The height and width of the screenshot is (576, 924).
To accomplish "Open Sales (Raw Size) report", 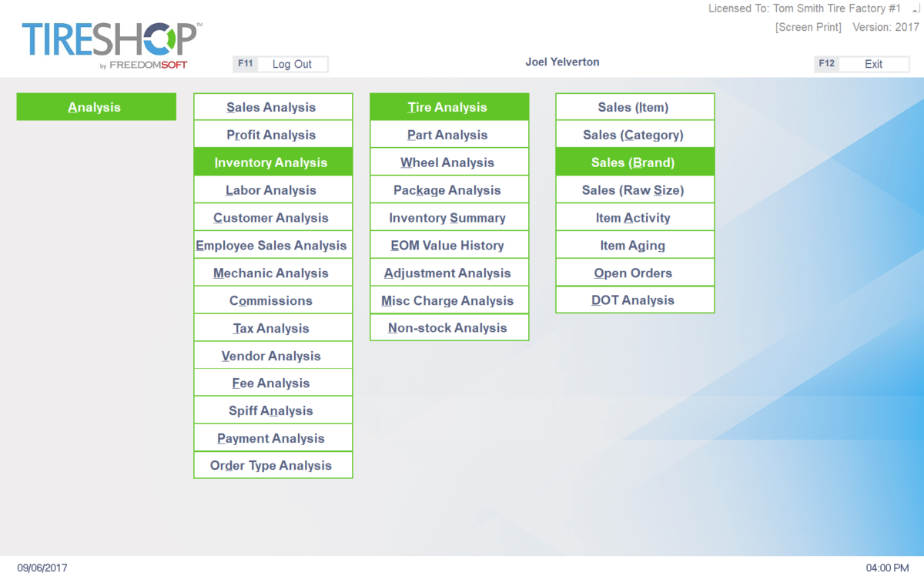I will 634,190.
